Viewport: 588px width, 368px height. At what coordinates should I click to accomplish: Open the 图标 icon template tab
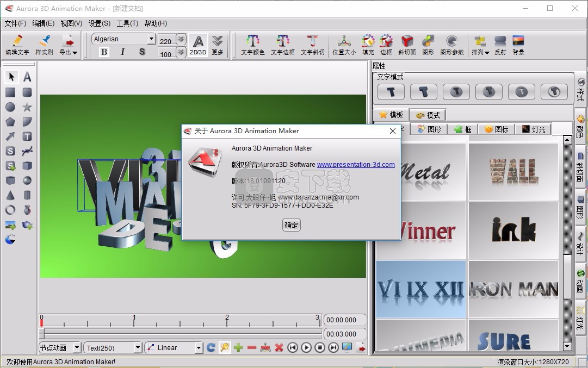(497, 129)
